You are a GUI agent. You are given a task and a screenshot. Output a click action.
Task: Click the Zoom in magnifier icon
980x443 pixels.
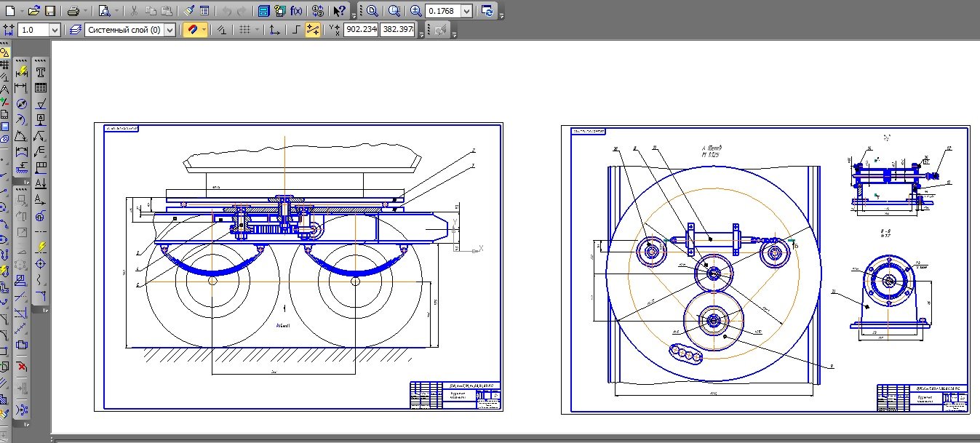coord(415,11)
